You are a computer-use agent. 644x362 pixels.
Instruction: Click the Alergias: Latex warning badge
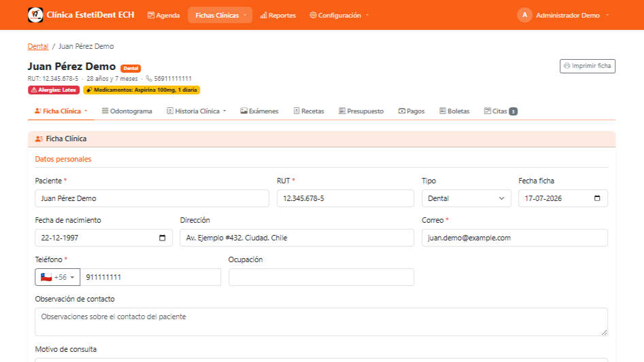coord(54,90)
